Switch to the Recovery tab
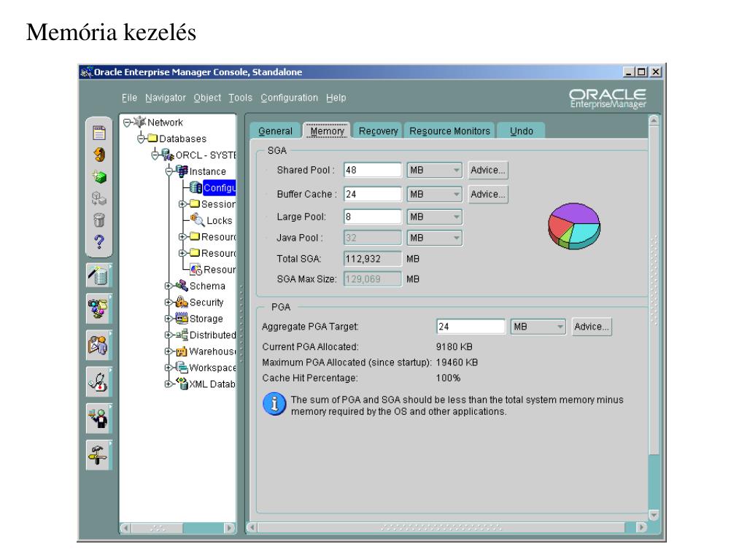The width and height of the screenshot is (747, 560). 379,131
